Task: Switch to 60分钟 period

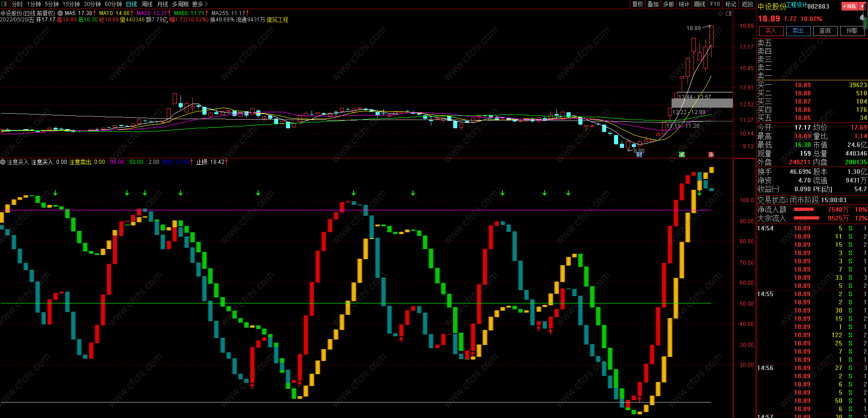Action: click(113, 4)
